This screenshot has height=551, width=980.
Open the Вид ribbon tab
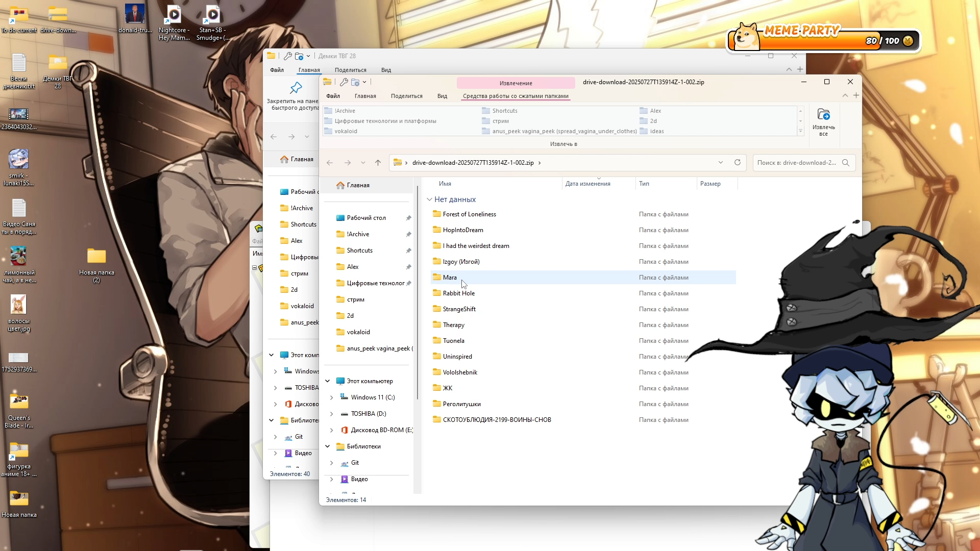442,96
